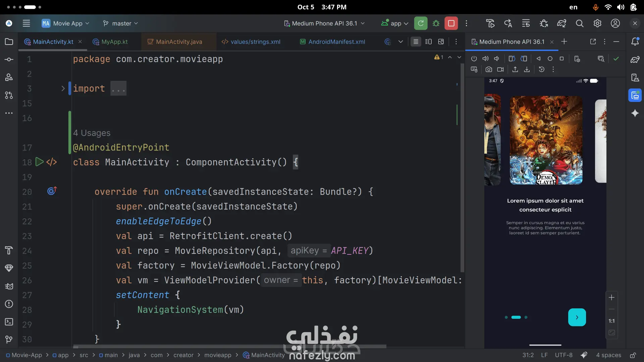Start screen recording of the emulator
The height and width of the screenshot is (362, 644).
[500, 69]
